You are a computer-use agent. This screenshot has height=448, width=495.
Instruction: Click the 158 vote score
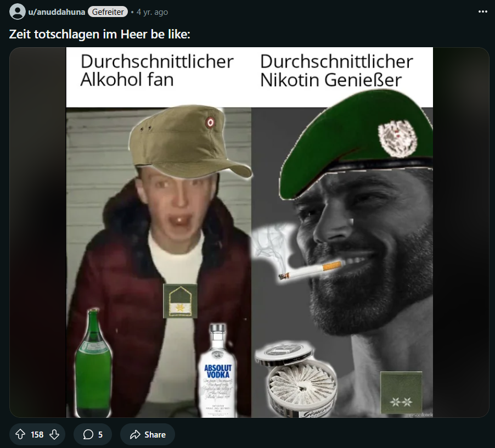(x=37, y=435)
